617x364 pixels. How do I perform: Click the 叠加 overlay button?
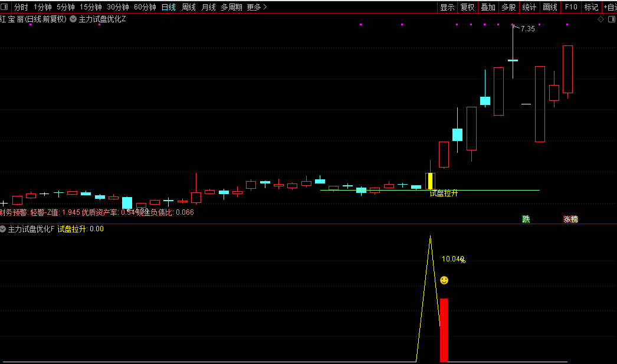(488, 7)
